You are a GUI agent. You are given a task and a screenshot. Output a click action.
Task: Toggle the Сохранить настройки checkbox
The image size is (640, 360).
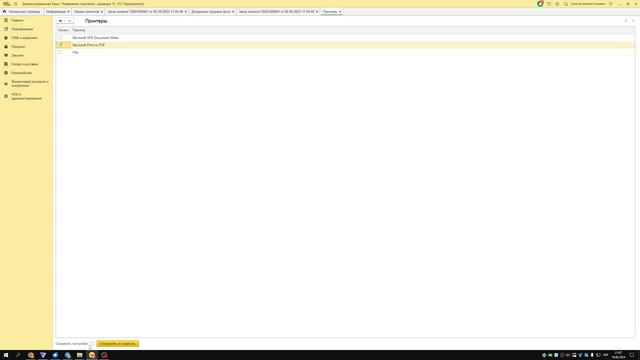click(x=91, y=344)
